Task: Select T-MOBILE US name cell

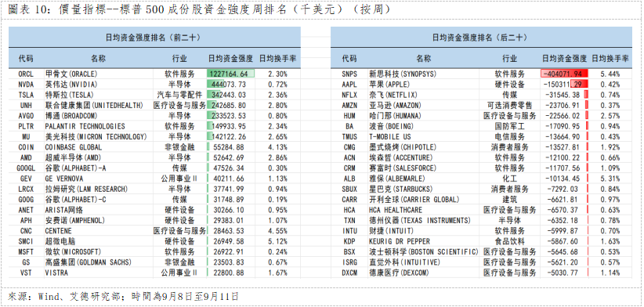Action: point(389,137)
